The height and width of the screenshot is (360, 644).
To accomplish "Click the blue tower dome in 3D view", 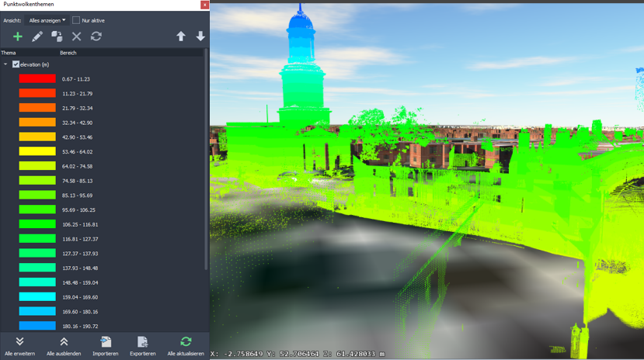I will pyautogui.click(x=301, y=21).
